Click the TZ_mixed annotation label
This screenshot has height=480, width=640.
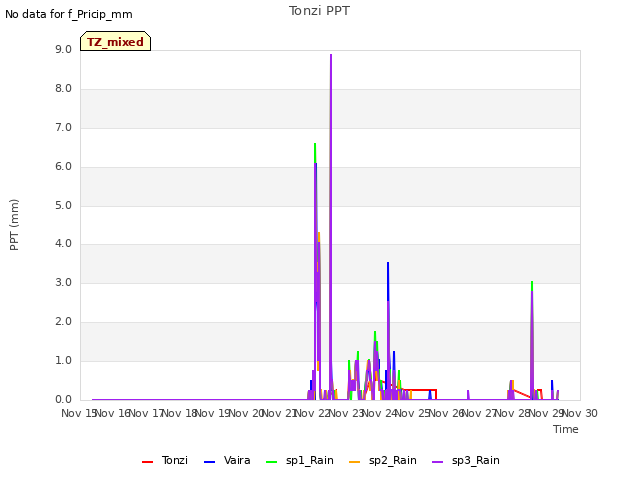tap(116, 41)
